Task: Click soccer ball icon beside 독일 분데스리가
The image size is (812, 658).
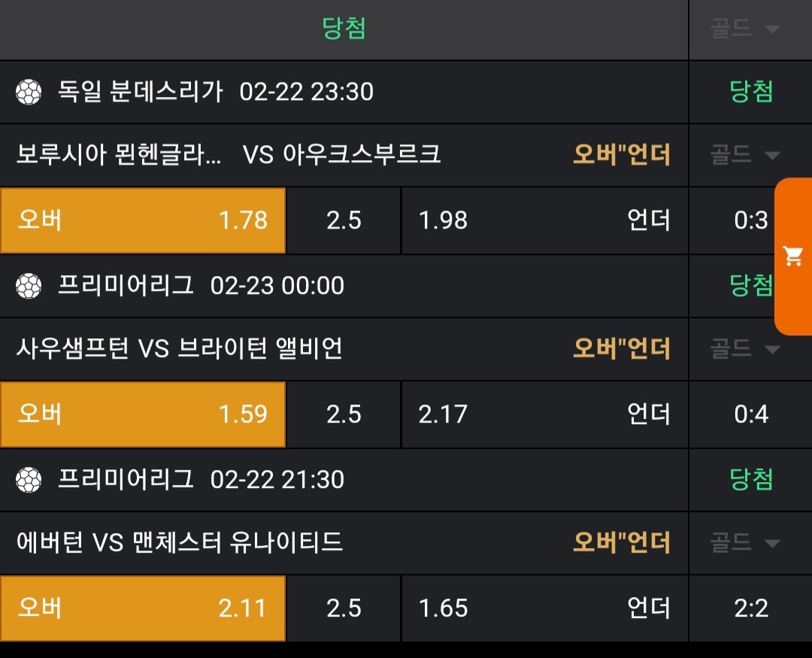Action: point(29,92)
